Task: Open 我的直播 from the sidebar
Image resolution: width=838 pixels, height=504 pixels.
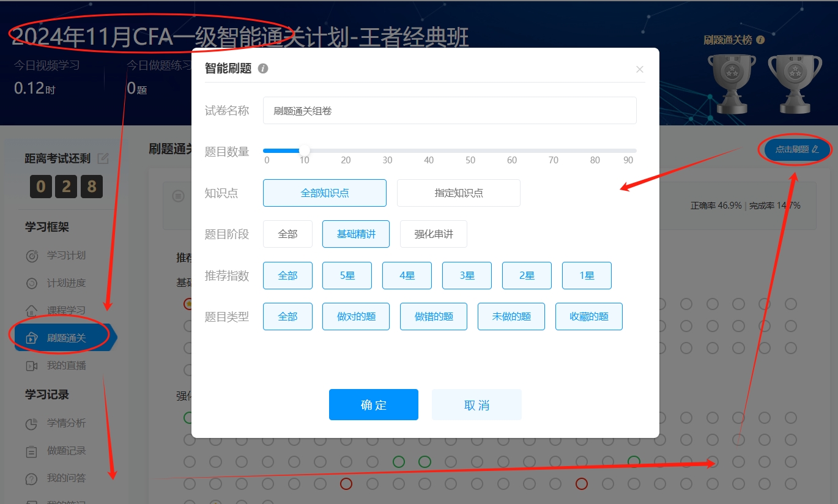Action: click(x=66, y=365)
